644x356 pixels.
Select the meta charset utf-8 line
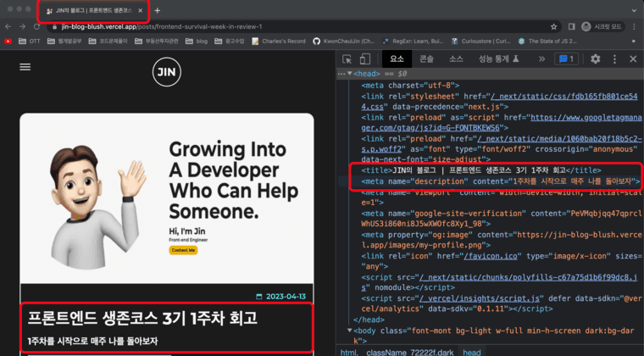pyautogui.click(x=410, y=86)
